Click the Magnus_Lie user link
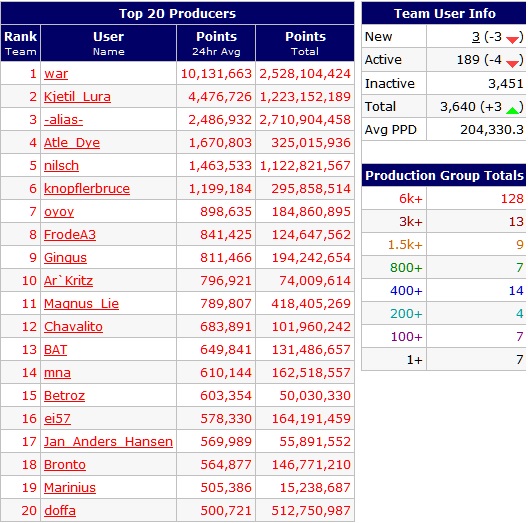528x523 pixels. point(81,304)
